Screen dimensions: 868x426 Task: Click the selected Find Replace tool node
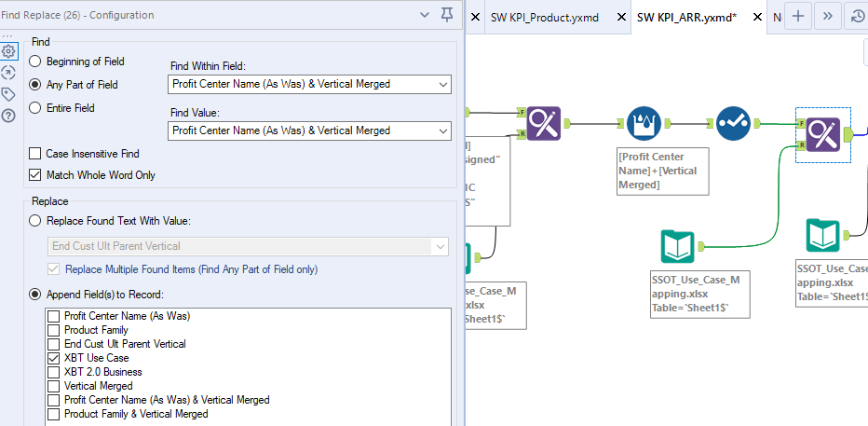tap(823, 135)
